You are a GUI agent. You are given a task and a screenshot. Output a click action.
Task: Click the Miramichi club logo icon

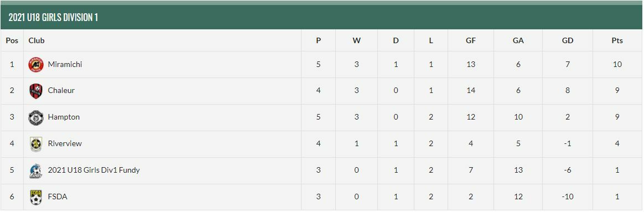point(36,65)
